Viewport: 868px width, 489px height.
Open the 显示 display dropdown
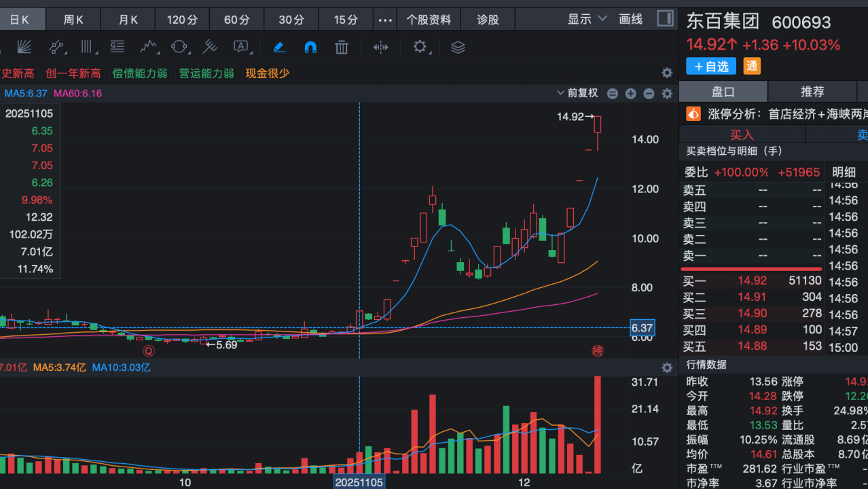(x=587, y=19)
